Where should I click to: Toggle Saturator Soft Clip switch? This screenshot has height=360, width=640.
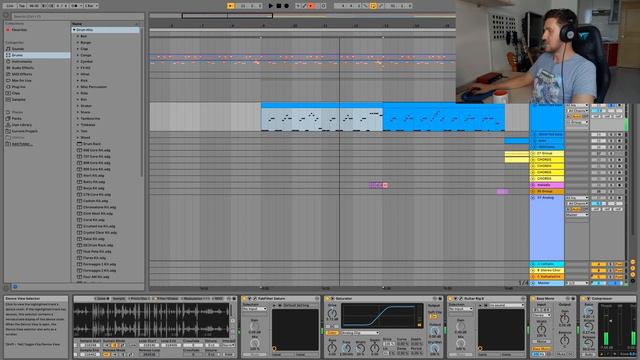click(433, 316)
